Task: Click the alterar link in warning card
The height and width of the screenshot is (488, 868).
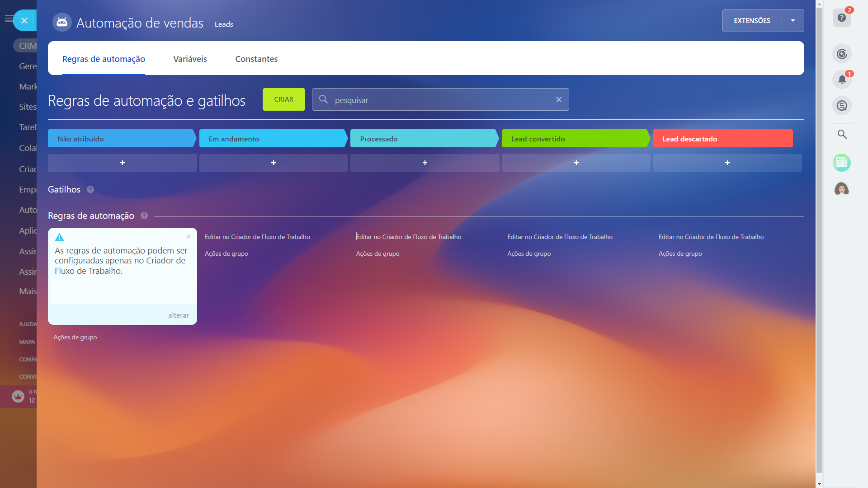Action: coord(178,315)
